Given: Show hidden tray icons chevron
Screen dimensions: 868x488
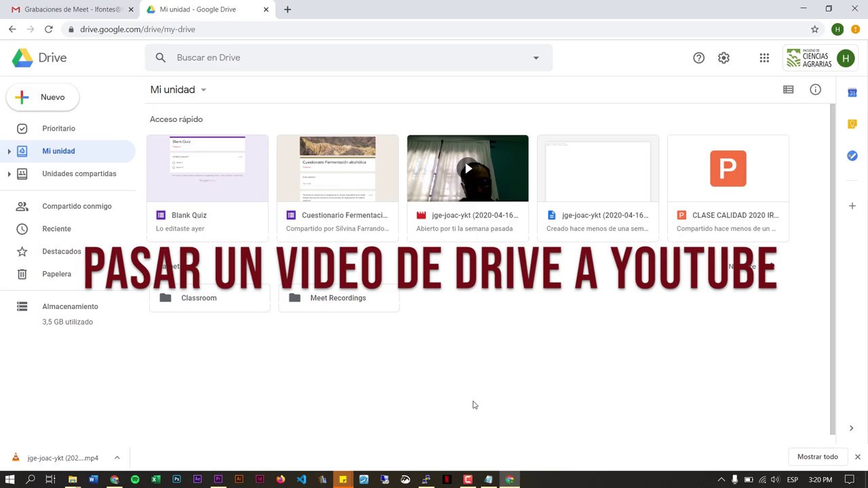Looking at the screenshot, I should pos(721,480).
